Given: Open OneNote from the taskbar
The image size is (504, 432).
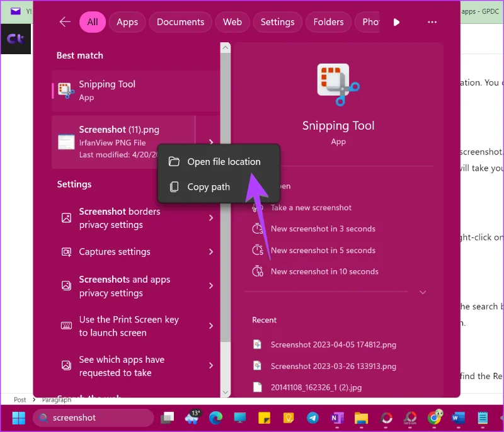Looking at the screenshot, I should [337, 418].
